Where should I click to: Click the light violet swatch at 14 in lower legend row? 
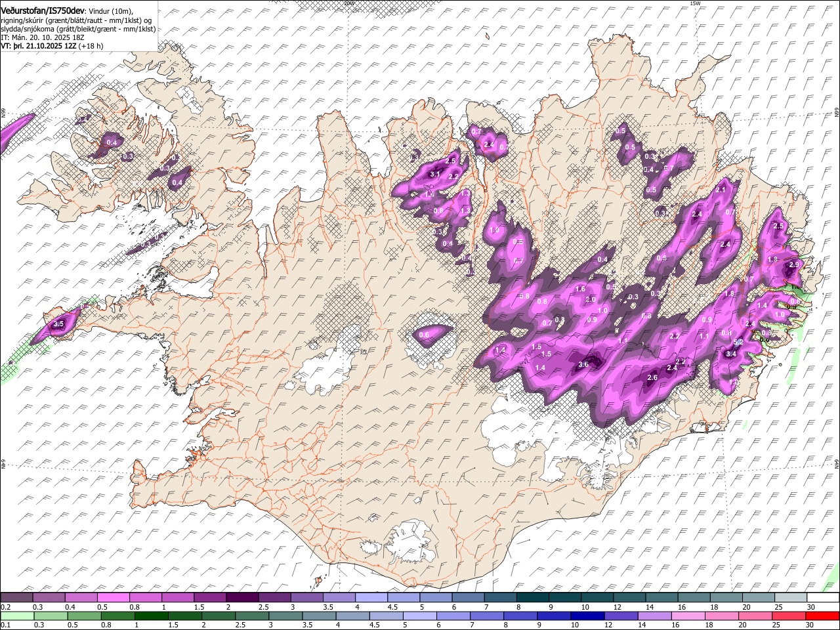(x=655, y=616)
